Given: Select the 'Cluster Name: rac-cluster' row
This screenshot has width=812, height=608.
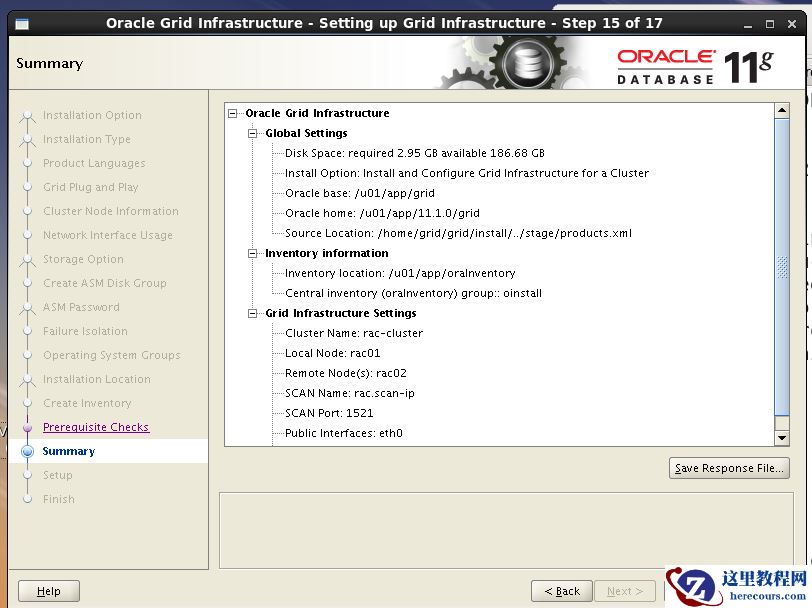Looking at the screenshot, I should pyautogui.click(x=354, y=333).
